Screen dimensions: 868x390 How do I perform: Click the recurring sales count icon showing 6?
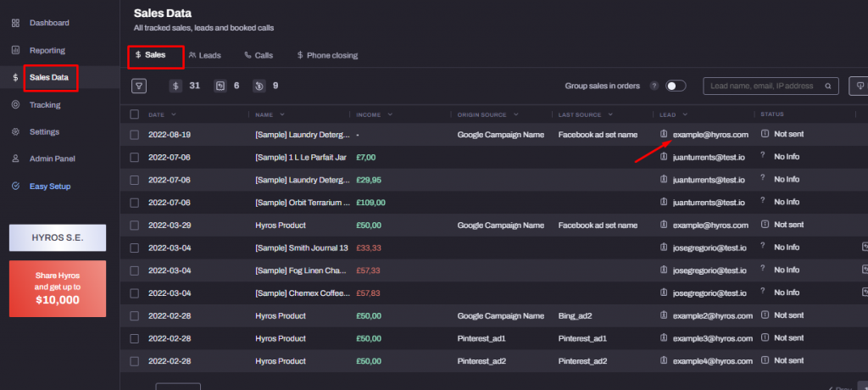220,86
